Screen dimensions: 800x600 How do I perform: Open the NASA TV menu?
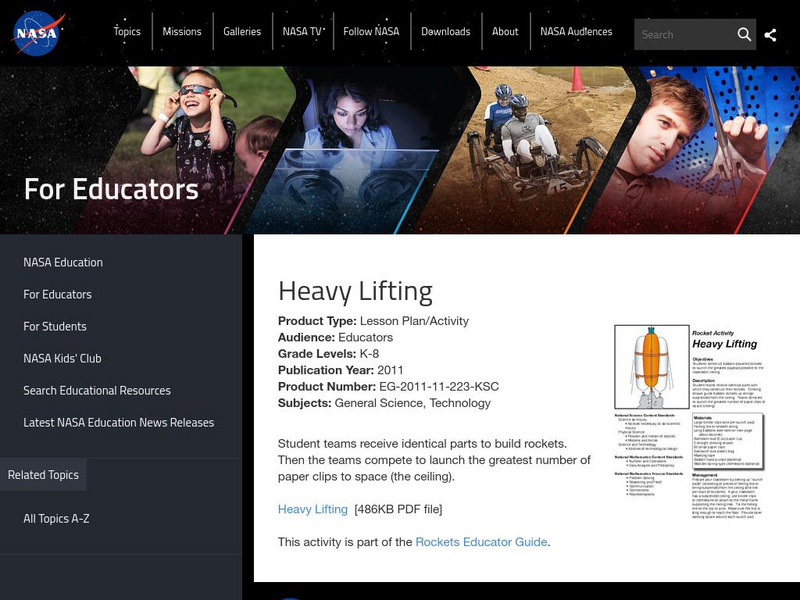coord(302,32)
